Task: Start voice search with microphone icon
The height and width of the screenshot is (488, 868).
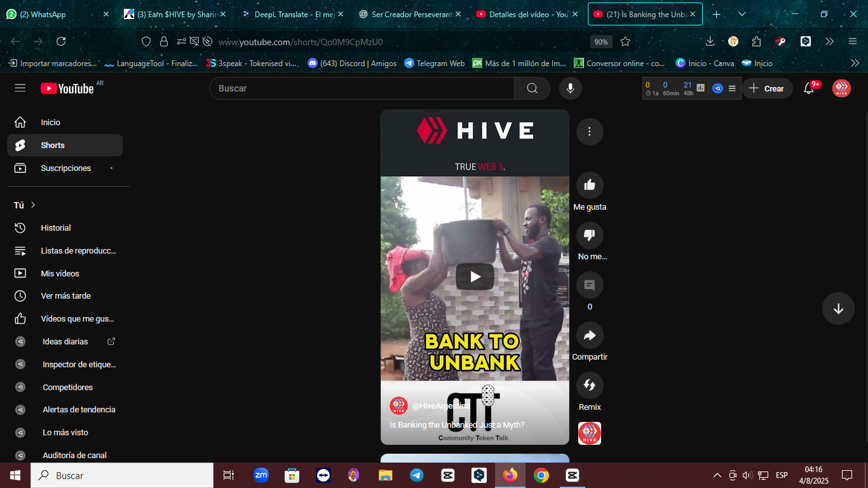Action: (571, 88)
